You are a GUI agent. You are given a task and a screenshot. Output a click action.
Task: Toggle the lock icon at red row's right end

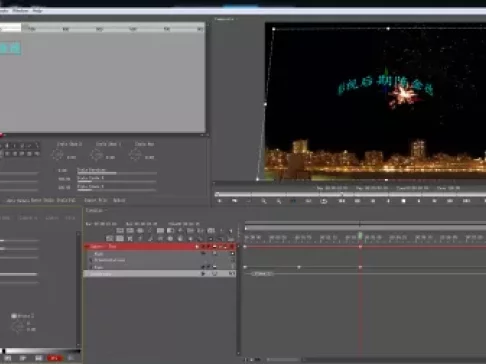click(x=232, y=247)
